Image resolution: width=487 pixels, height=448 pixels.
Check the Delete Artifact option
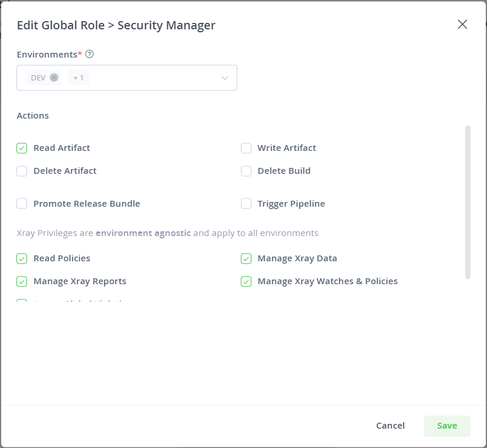pos(22,171)
